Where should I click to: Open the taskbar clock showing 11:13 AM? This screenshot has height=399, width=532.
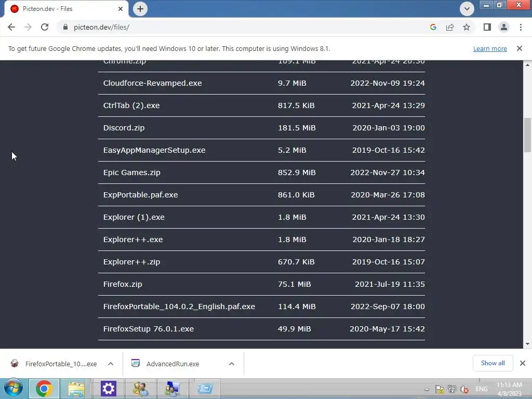pos(509,389)
